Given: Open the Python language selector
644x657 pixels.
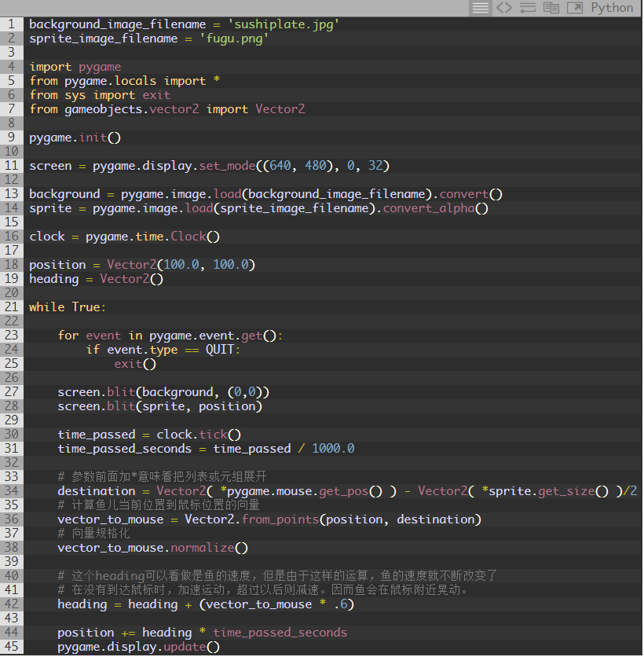Looking at the screenshot, I should pos(611,8).
